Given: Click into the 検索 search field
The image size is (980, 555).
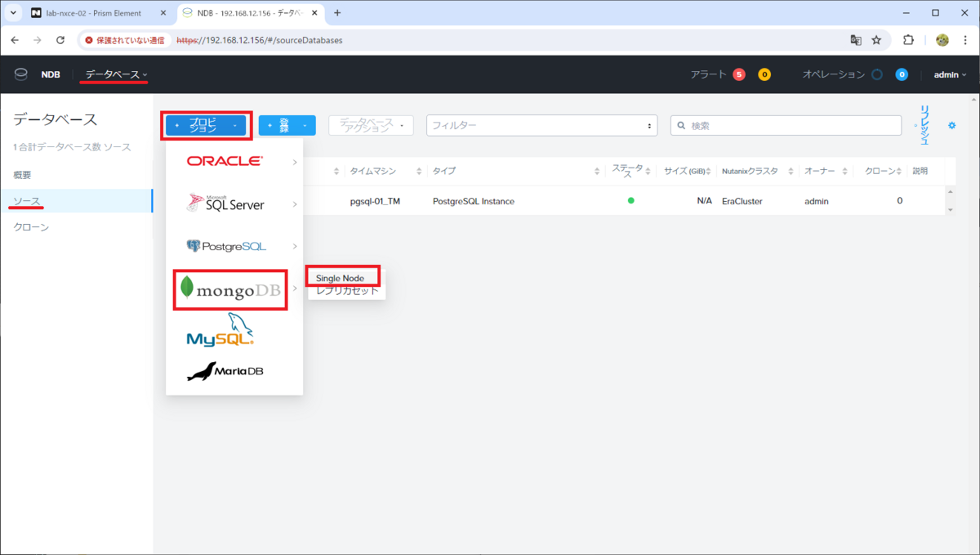Looking at the screenshot, I should [x=786, y=125].
